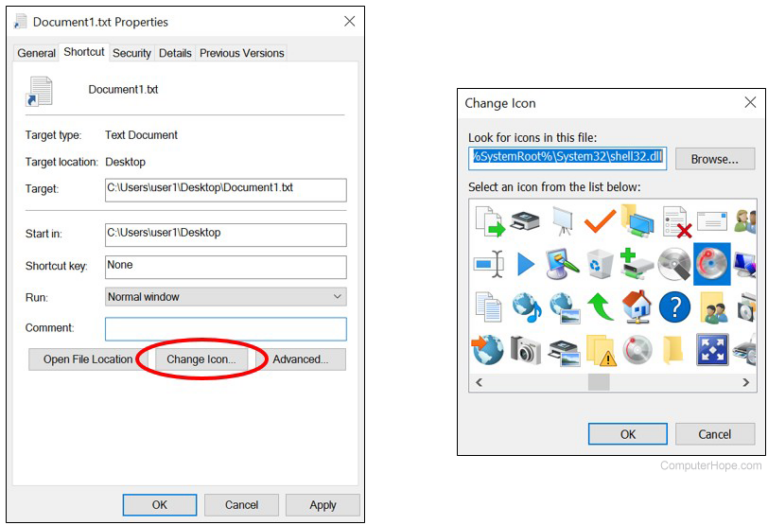Close the Document1.txt Properties window
768x525 pixels.
[349, 21]
